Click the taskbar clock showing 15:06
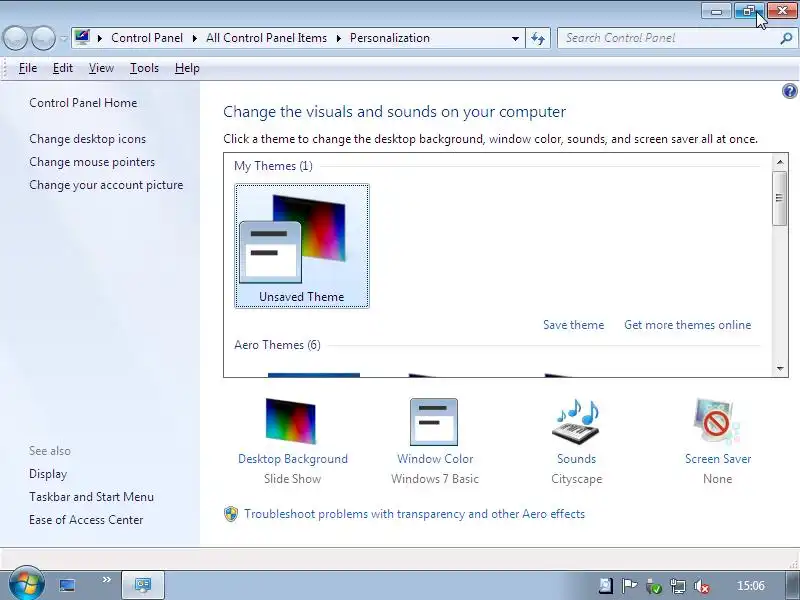Screen dimensions: 800x600 [751, 586]
